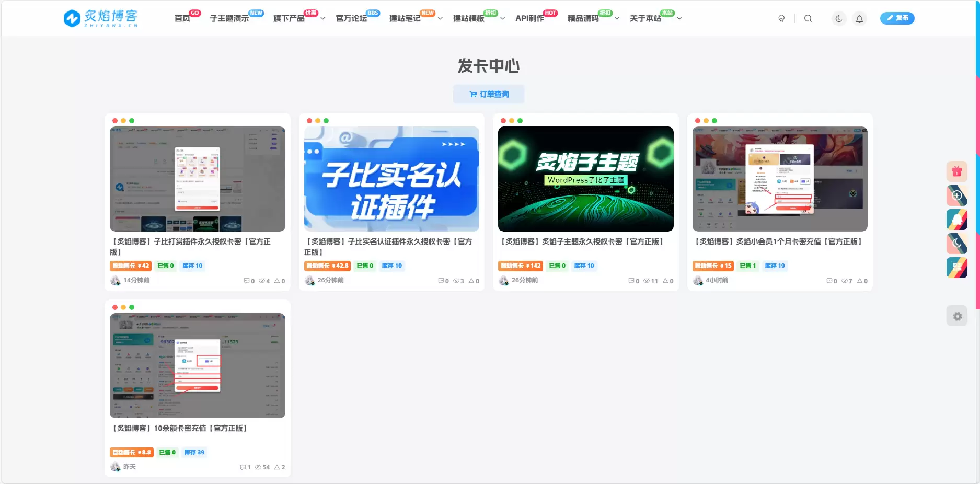This screenshot has width=980, height=484.
Task: Open the 子主题演示 menu item
Action: (229, 18)
